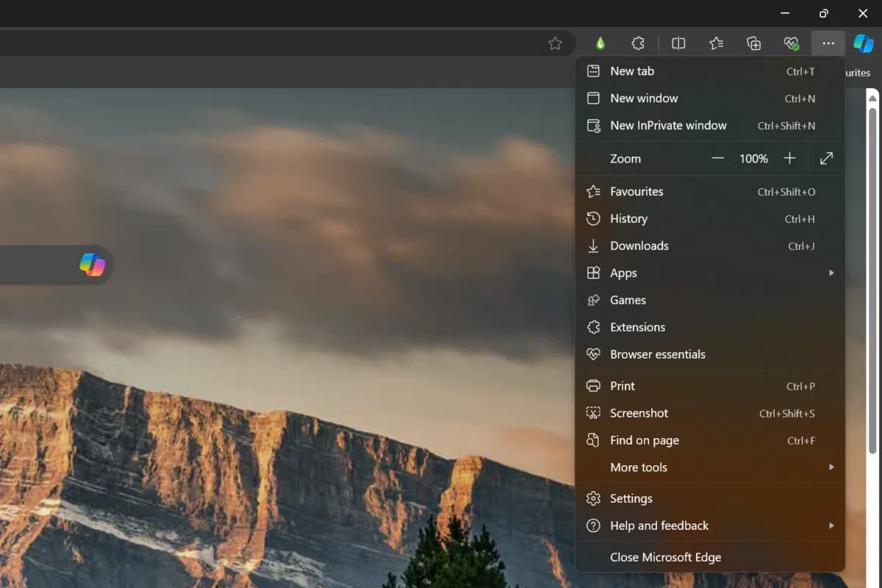Expand the Apps submenu
The height and width of the screenshot is (588, 882).
pos(623,273)
